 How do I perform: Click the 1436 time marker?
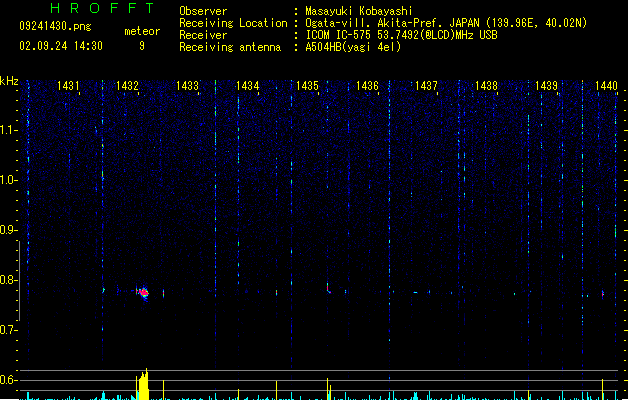(367, 86)
